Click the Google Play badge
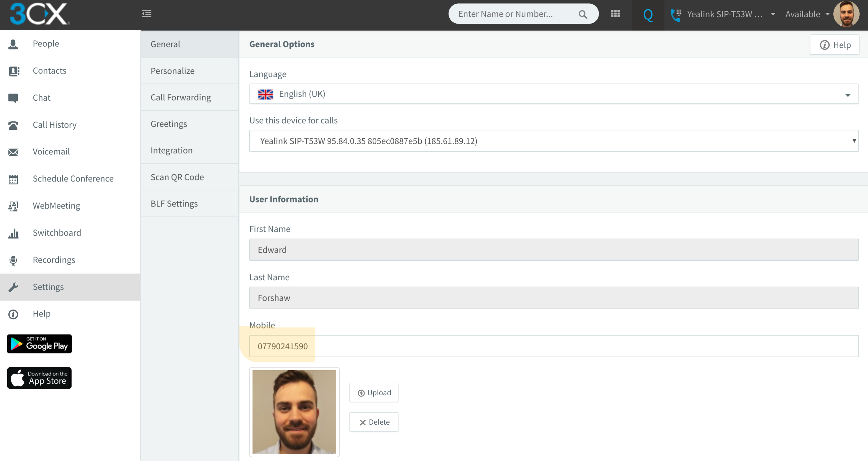 (40, 344)
